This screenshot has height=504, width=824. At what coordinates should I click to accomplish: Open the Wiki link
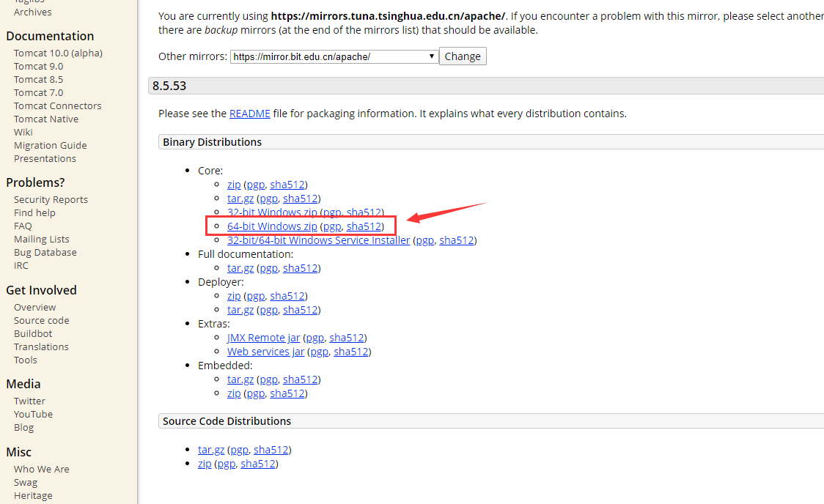pos(23,133)
